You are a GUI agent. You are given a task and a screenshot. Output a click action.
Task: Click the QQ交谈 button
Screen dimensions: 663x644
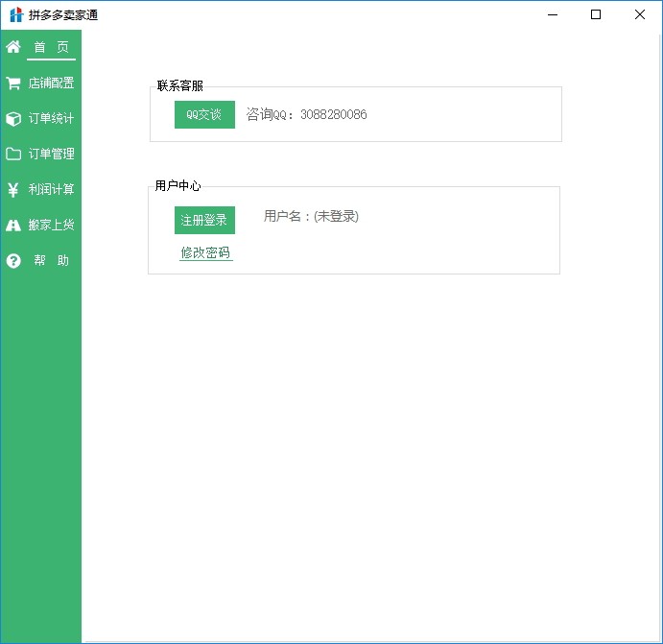click(x=204, y=114)
